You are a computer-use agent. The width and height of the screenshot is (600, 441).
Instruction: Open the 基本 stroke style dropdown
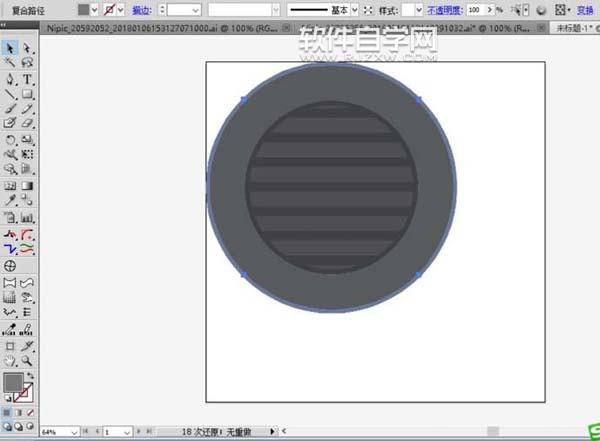[355, 10]
